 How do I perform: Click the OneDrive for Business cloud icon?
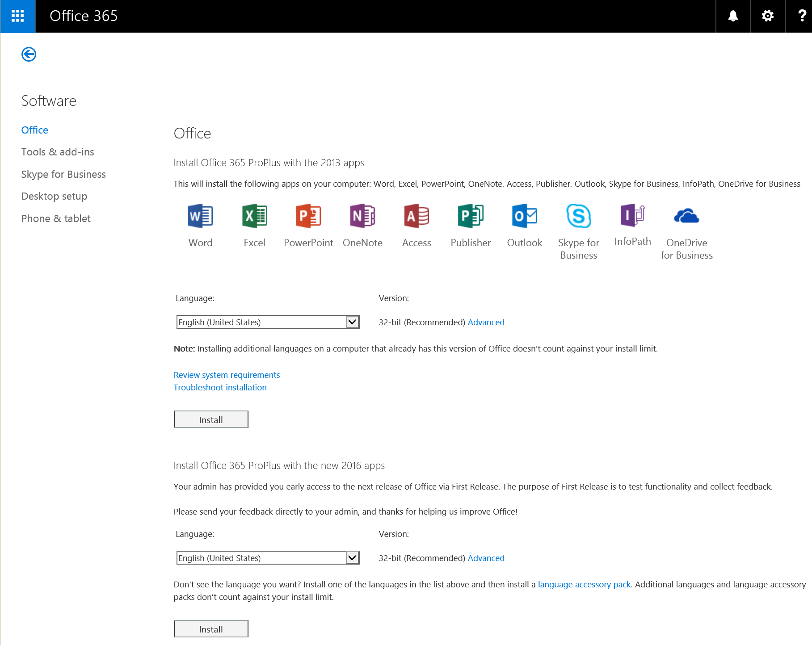coord(686,216)
